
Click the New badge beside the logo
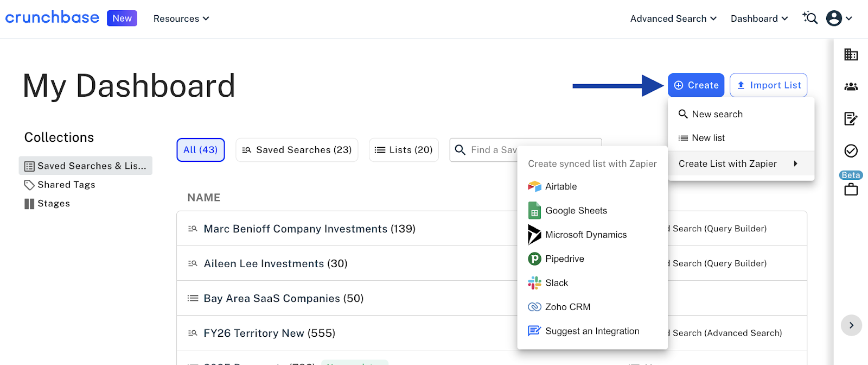[x=122, y=18]
